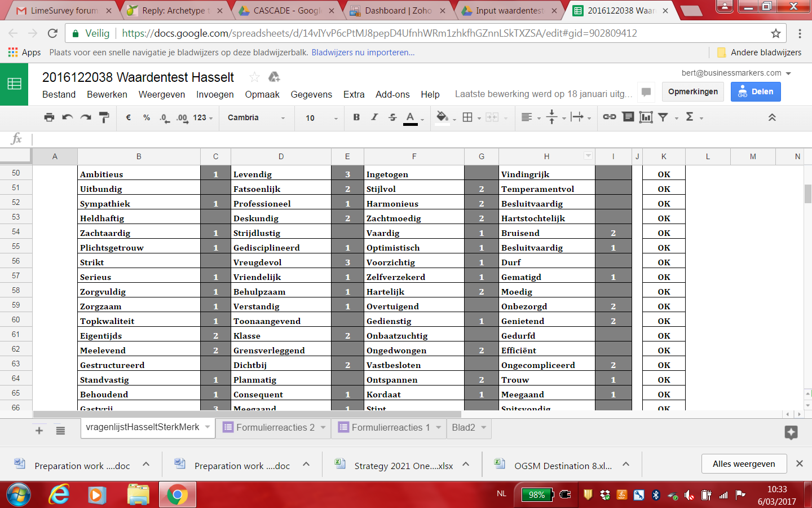This screenshot has height=508, width=812.
Task: Open the vragenlijstHasseltSterkMerk tab dropdown arrow
Action: tap(208, 427)
